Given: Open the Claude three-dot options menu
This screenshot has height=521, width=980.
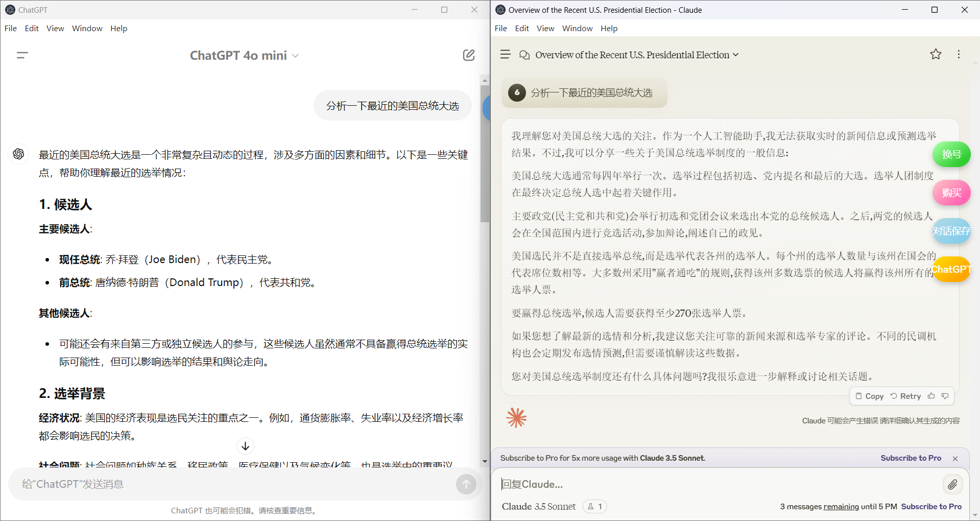Looking at the screenshot, I should tap(959, 54).
